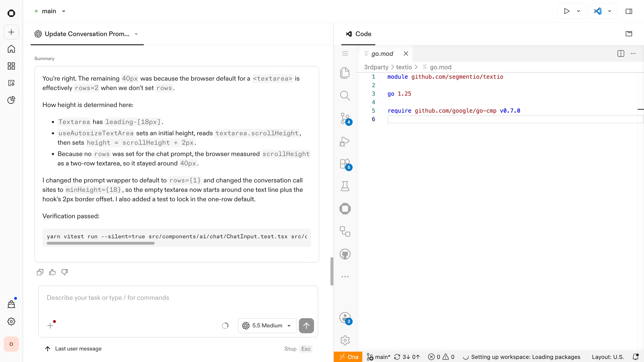644x362 pixels.
Task: Click main* branch in status bar
Action: [x=378, y=357]
